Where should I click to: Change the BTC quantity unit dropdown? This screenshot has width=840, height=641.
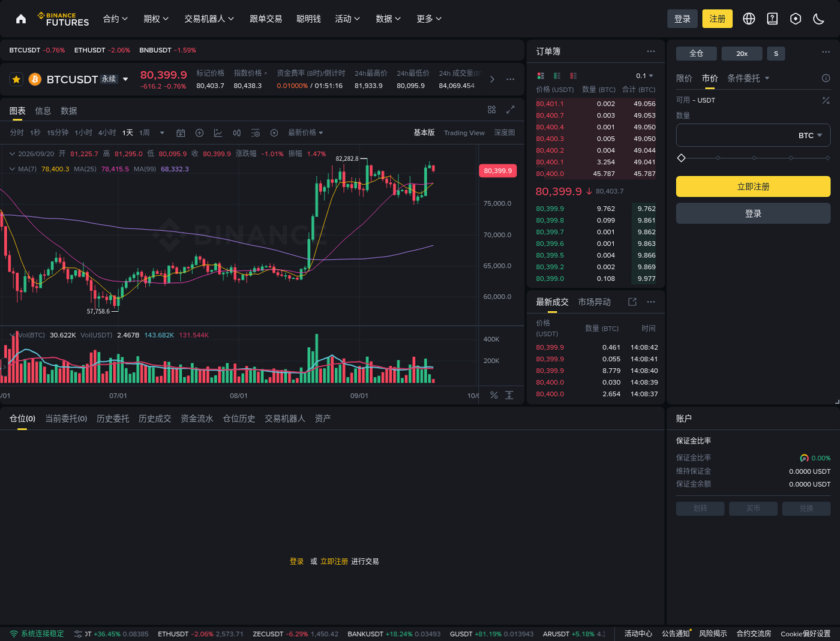point(811,136)
